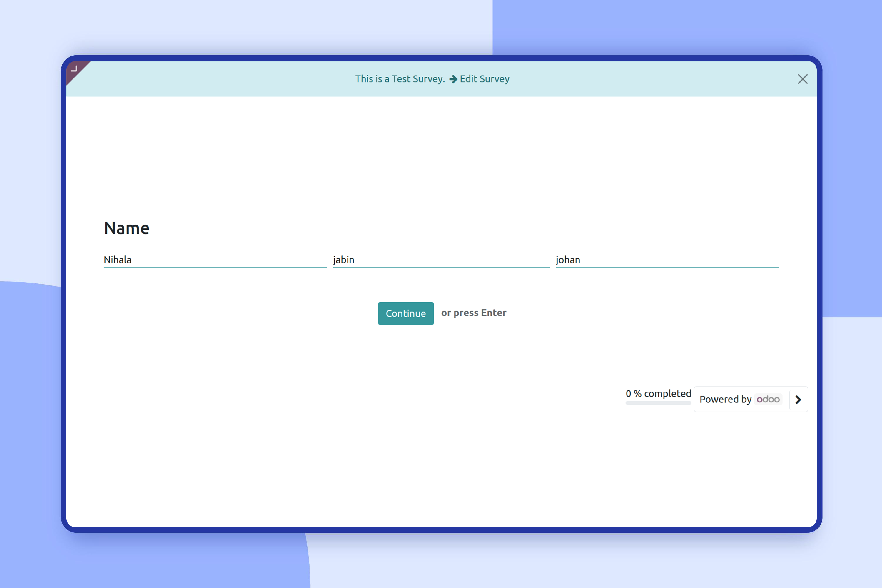Click the survey progress bar

(x=658, y=403)
